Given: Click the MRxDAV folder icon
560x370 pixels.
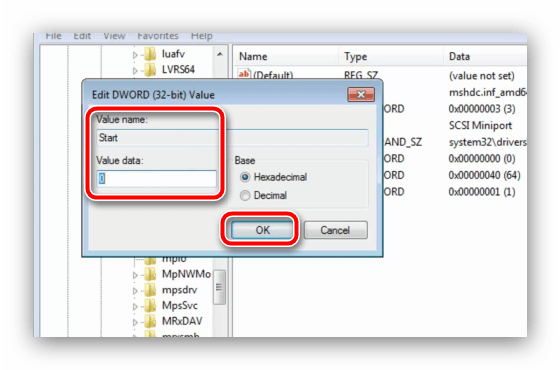Looking at the screenshot, I should (150, 321).
